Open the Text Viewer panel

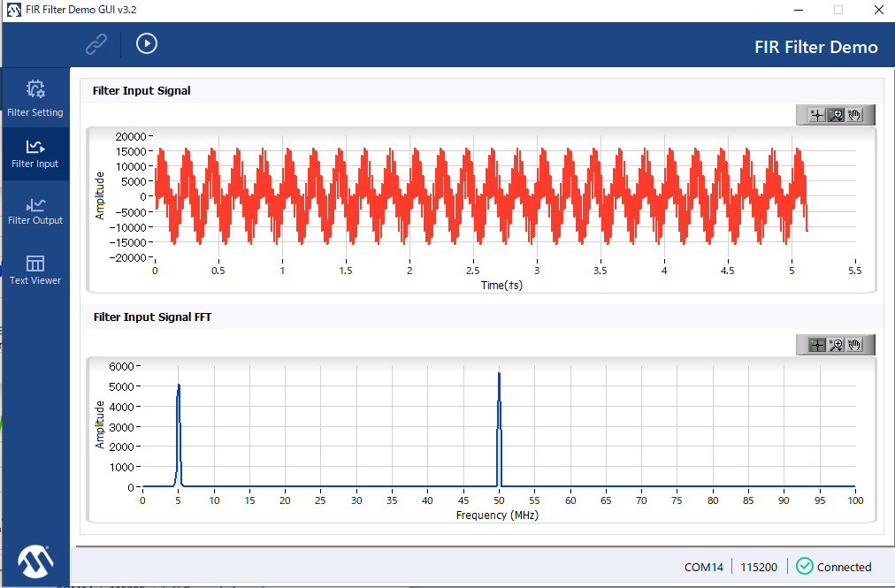point(35,270)
